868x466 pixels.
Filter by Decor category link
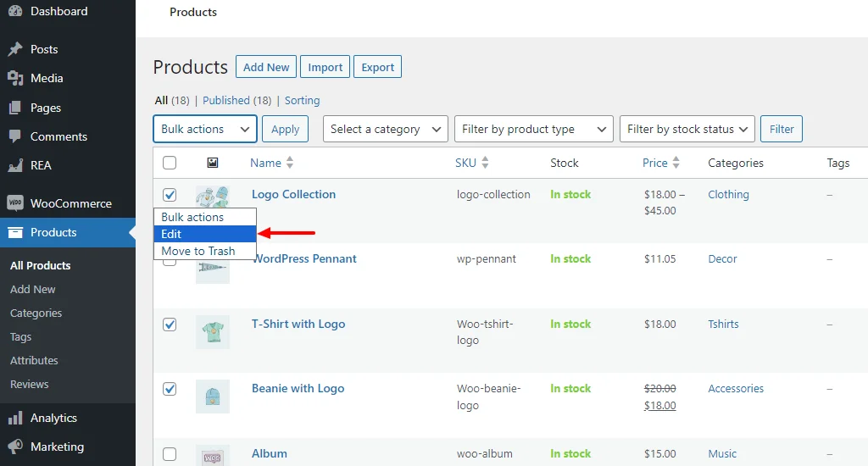coord(722,258)
